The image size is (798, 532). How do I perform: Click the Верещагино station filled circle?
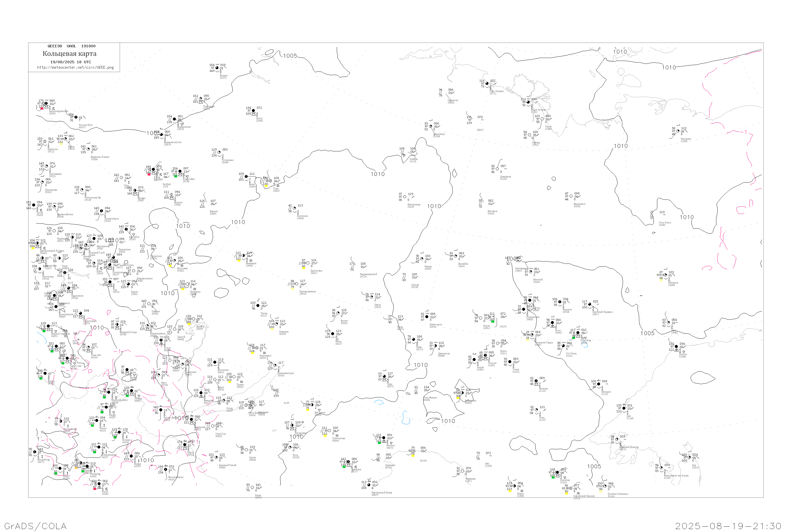174,119
